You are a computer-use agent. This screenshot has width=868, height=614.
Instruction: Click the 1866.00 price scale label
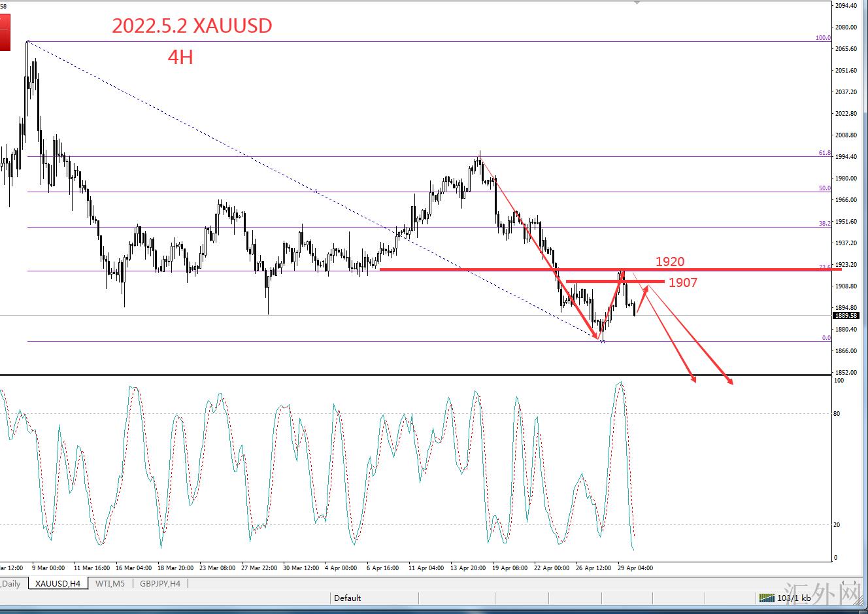846,351
